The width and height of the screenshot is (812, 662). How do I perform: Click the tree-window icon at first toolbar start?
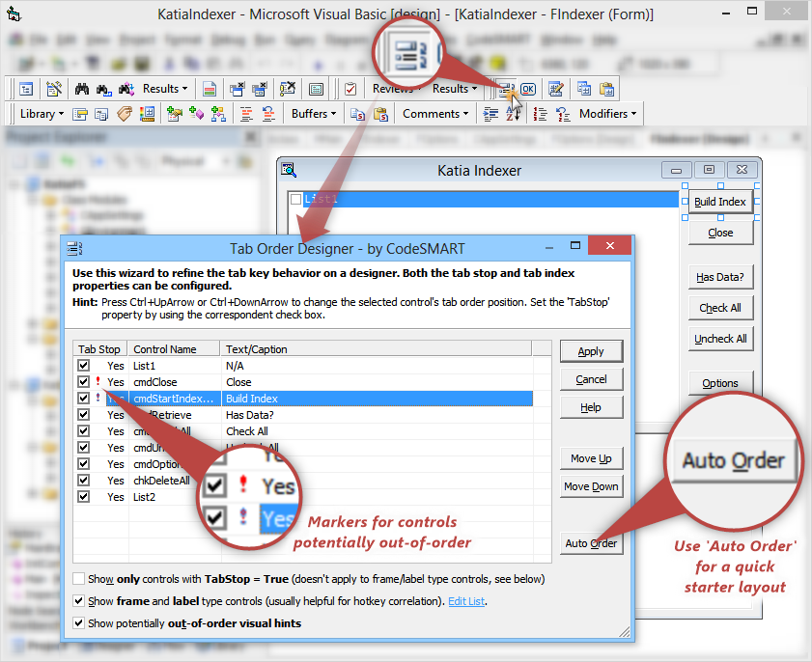(x=26, y=89)
